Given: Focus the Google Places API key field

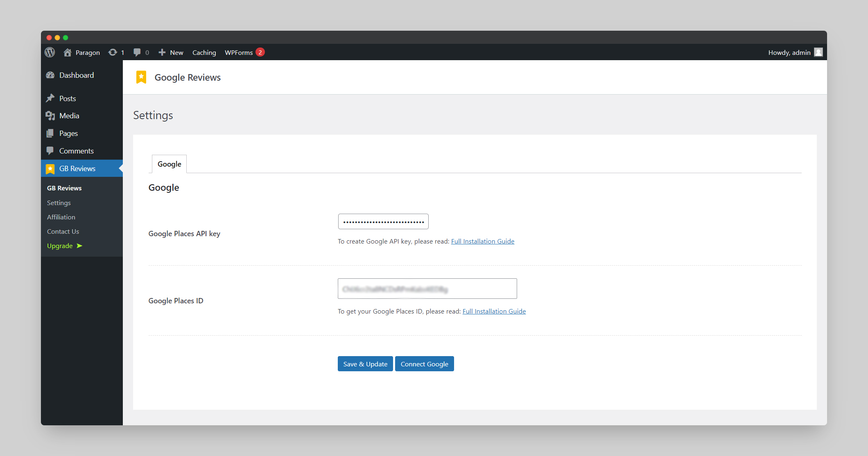Looking at the screenshot, I should tap(383, 221).
